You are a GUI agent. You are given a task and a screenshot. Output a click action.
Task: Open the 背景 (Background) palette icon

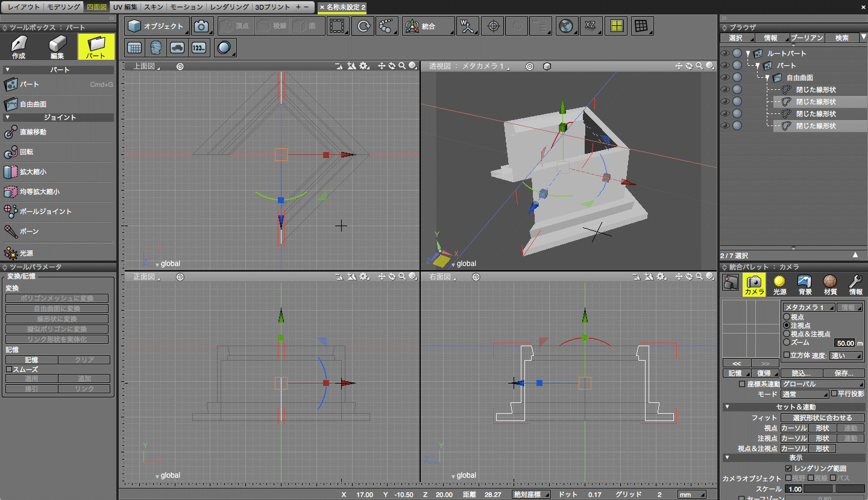click(x=805, y=285)
